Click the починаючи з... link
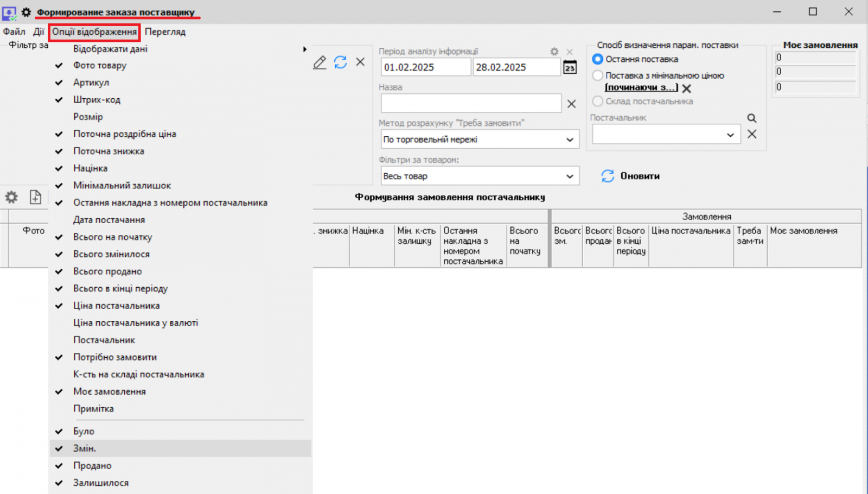Viewport: 868px width, 494px height. 641,87
